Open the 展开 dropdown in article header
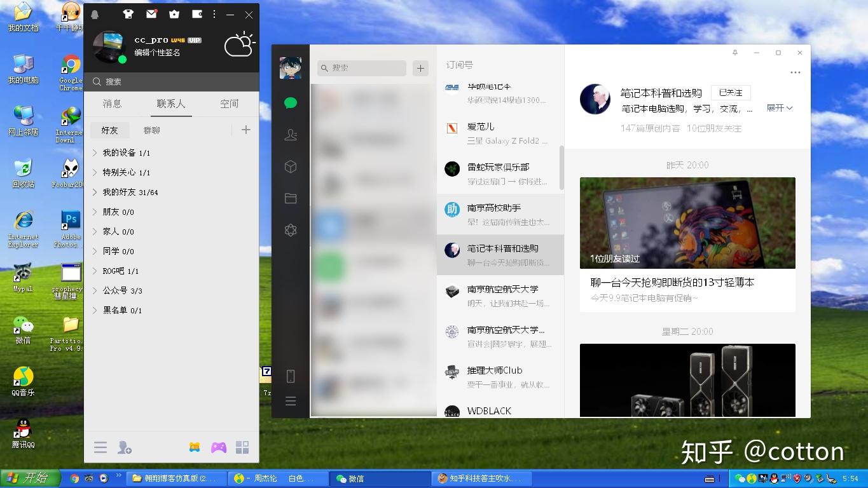 [778, 108]
